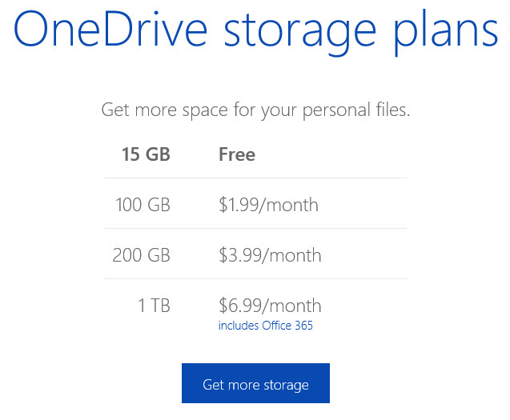
Task: Click the divider line under 100 GB row
Action: (255, 228)
